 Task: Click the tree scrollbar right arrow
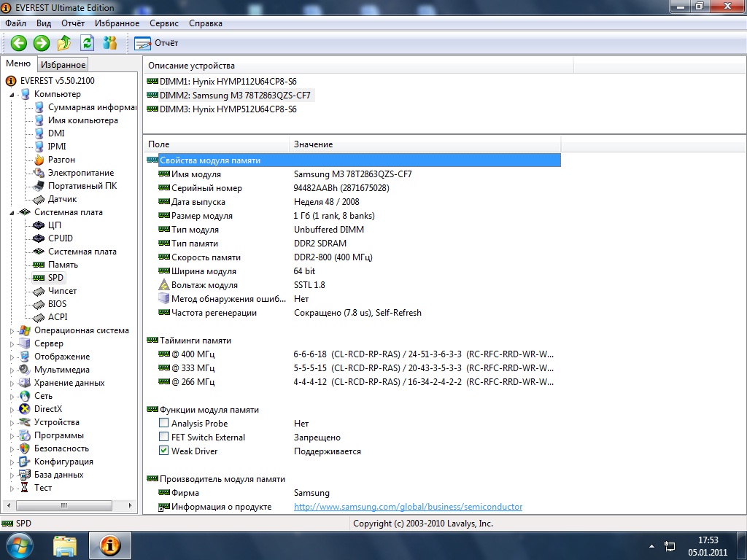click(x=131, y=505)
